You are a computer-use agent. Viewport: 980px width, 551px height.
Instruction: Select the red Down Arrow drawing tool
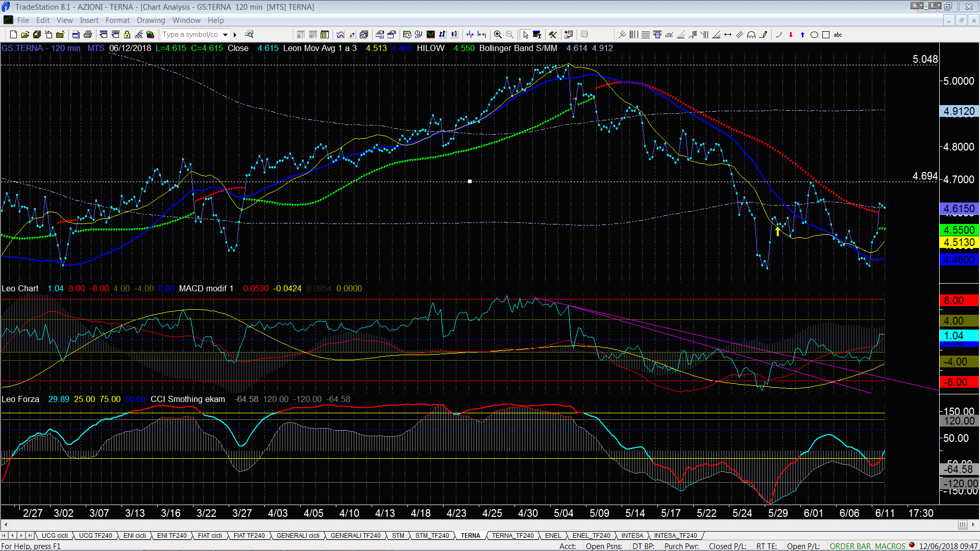coord(791,35)
